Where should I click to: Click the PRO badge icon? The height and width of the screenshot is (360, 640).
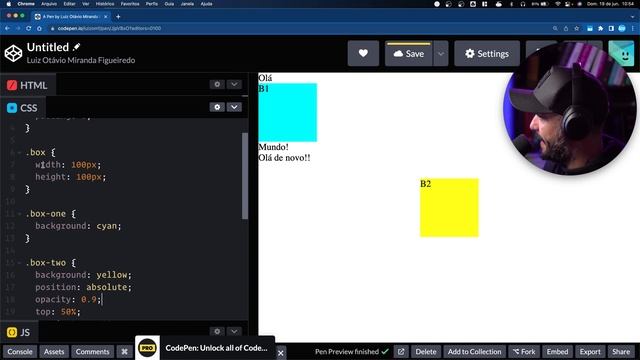147,348
